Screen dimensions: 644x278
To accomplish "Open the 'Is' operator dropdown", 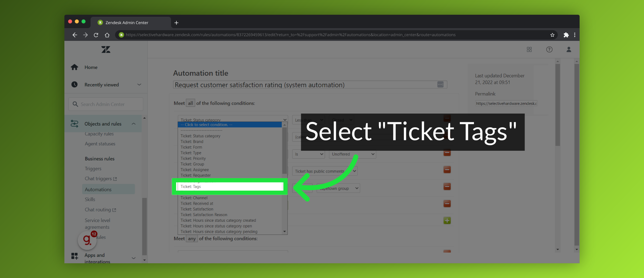I will point(308,154).
